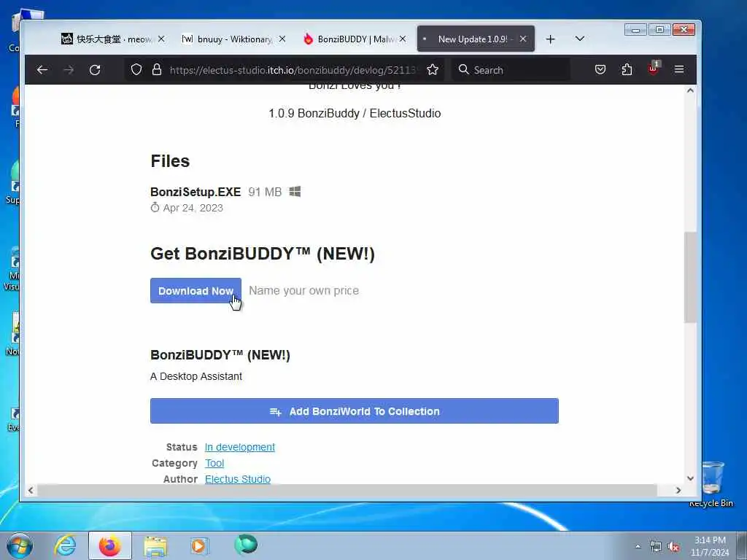Click the 1.0.9 BonziBuddy / ElectusStudio text

pos(355,113)
